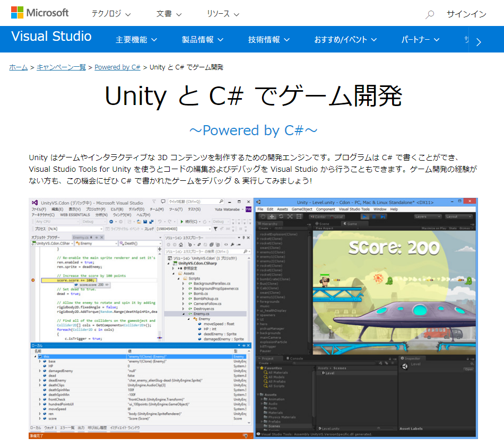
Task: Select the Unity Hand tool icon
Action: click(x=263, y=216)
